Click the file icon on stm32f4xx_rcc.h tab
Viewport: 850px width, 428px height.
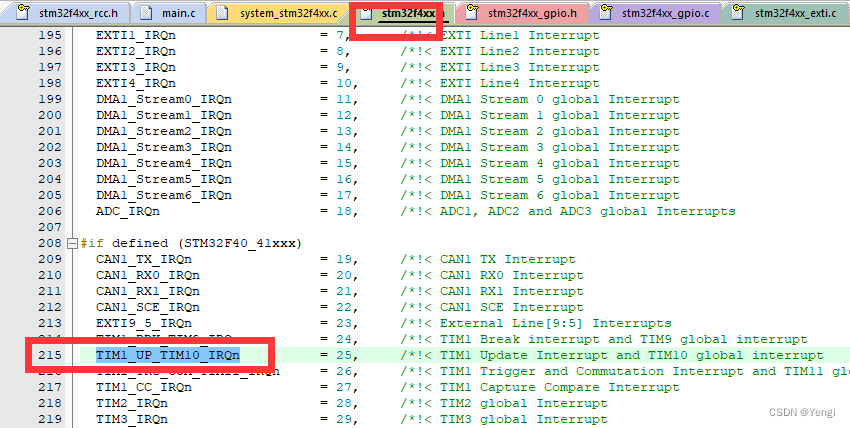[23, 12]
